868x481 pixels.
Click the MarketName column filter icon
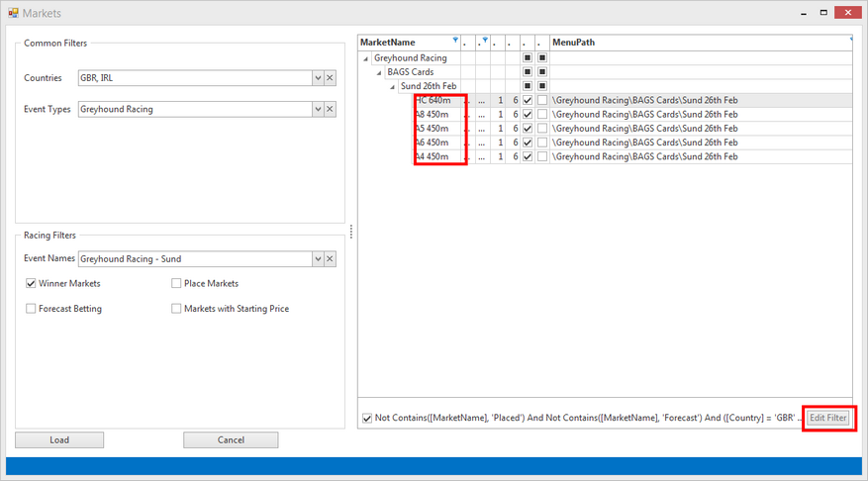(455, 40)
